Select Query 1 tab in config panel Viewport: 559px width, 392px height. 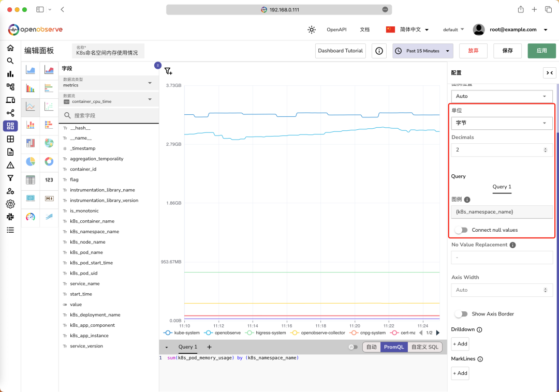pos(502,187)
